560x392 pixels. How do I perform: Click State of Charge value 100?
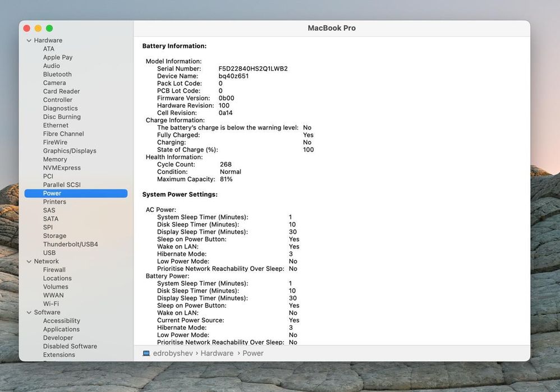(308, 150)
